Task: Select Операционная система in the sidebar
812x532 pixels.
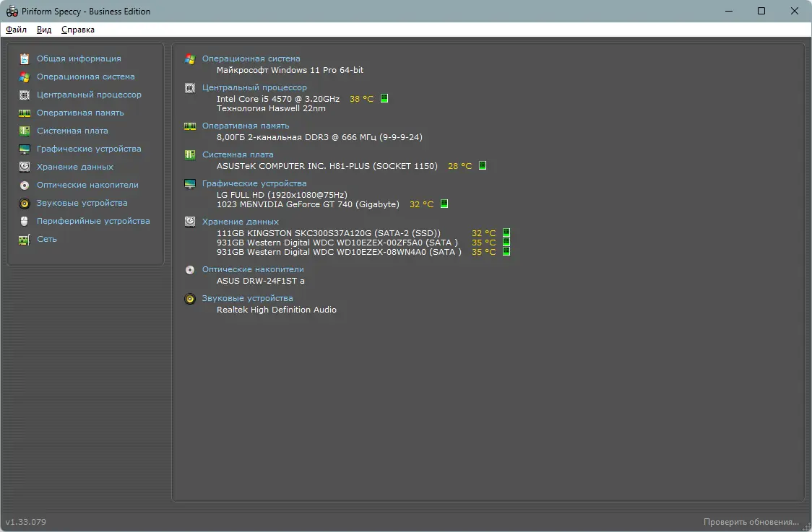Action: [x=85, y=77]
